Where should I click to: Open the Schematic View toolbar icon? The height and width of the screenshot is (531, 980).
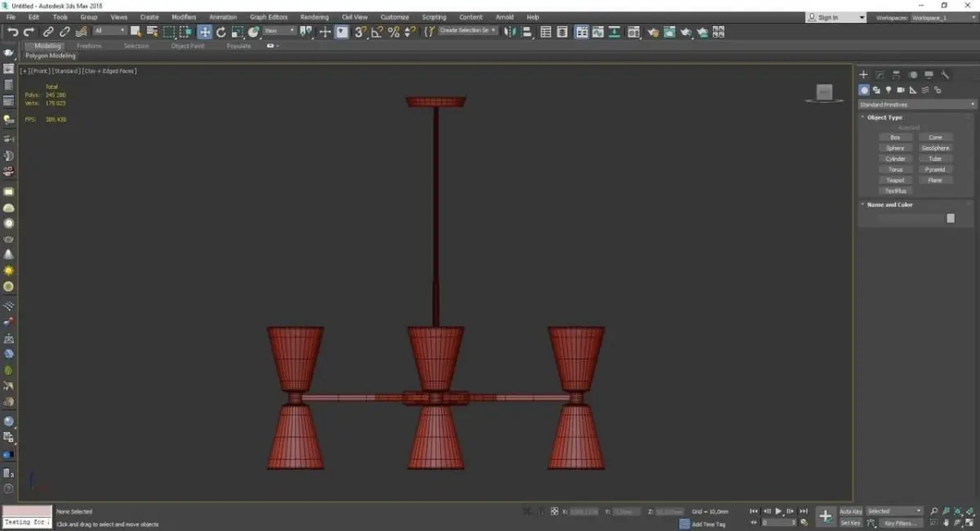tap(613, 32)
